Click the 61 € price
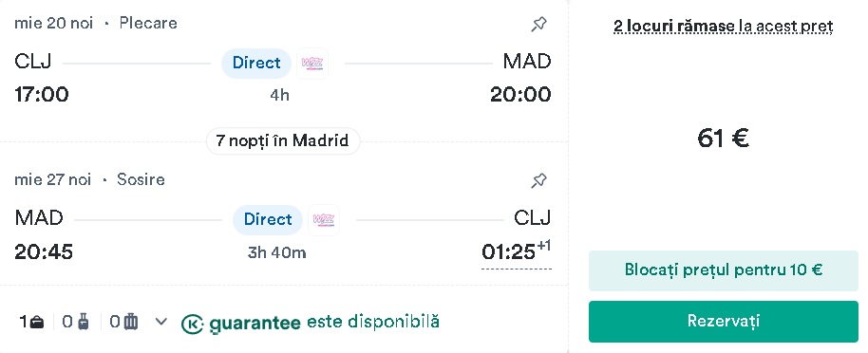This screenshot has width=868, height=353. click(723, 139)
